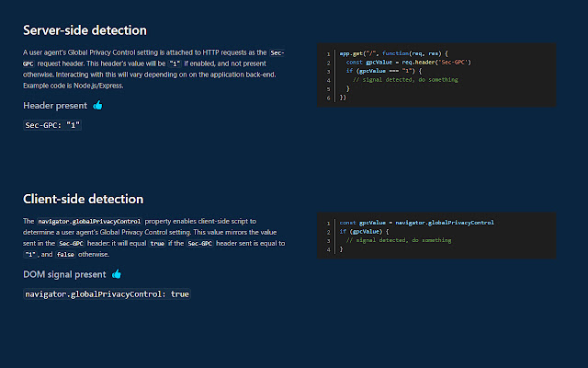This screenshot has height=368, width=588.
Task: Click the Server-side detection heading
Action: [85, 30]
